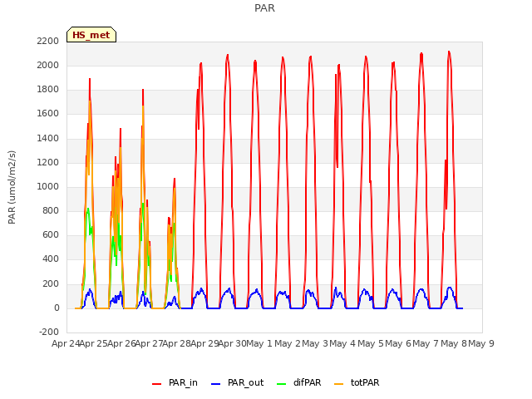Click the May 8 x-axis date label
This screenshot has height=399, width=532.
coord(454,343)
